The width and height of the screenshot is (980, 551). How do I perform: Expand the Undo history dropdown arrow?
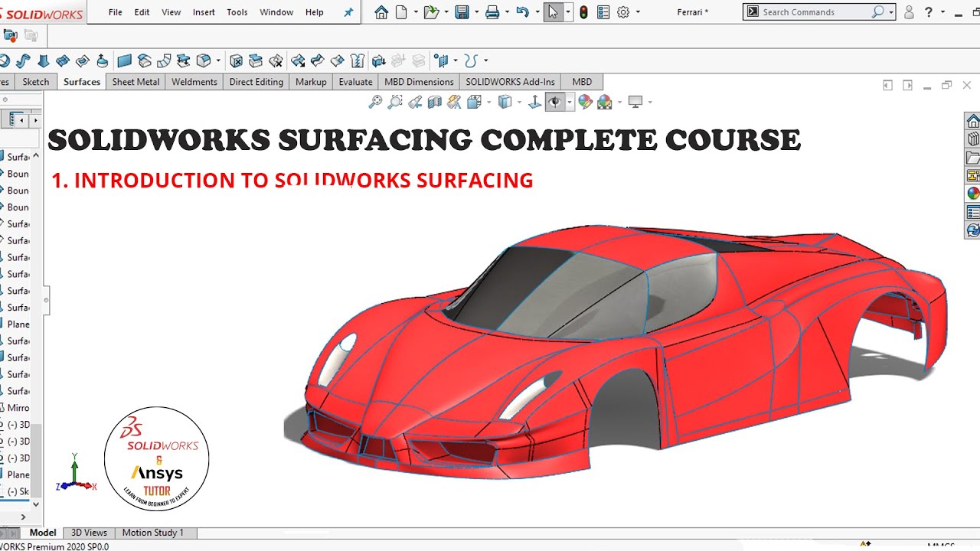point(537,12)
